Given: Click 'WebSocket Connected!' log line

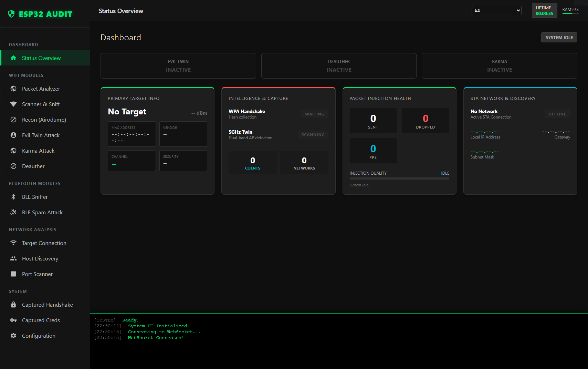Looking at the screenshot, I should pyautogui.click(x=156, y=338).
